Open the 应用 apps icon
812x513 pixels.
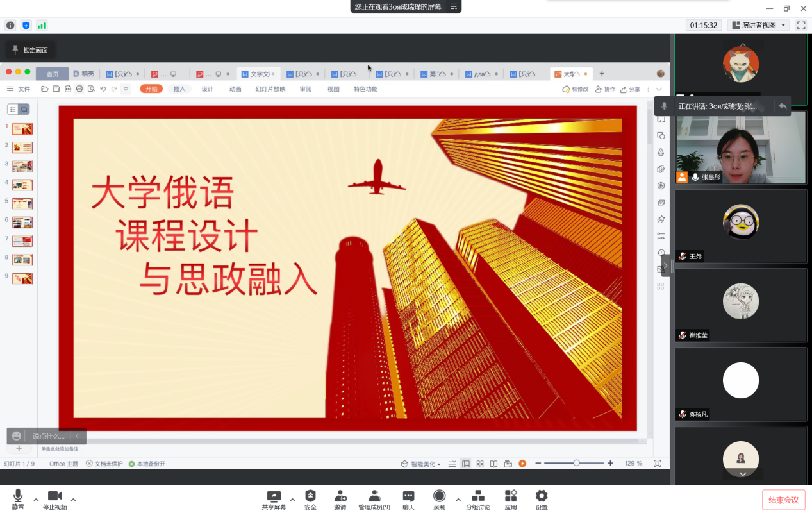coord(511,496)
